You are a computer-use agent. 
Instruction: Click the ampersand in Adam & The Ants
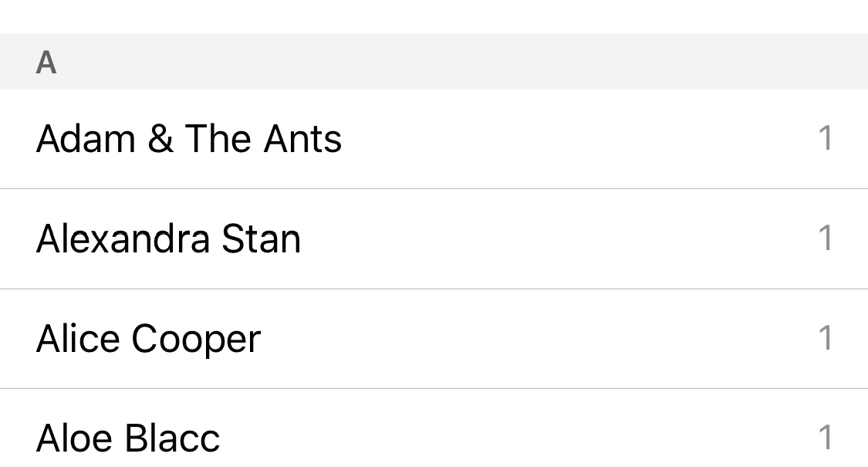pyautogui.click(x=159, y=139)
